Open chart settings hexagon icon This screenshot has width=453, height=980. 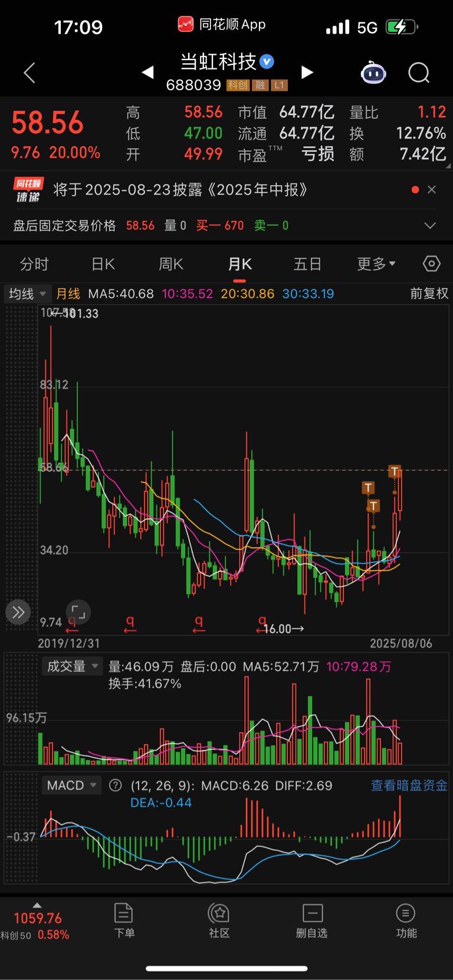432,264
